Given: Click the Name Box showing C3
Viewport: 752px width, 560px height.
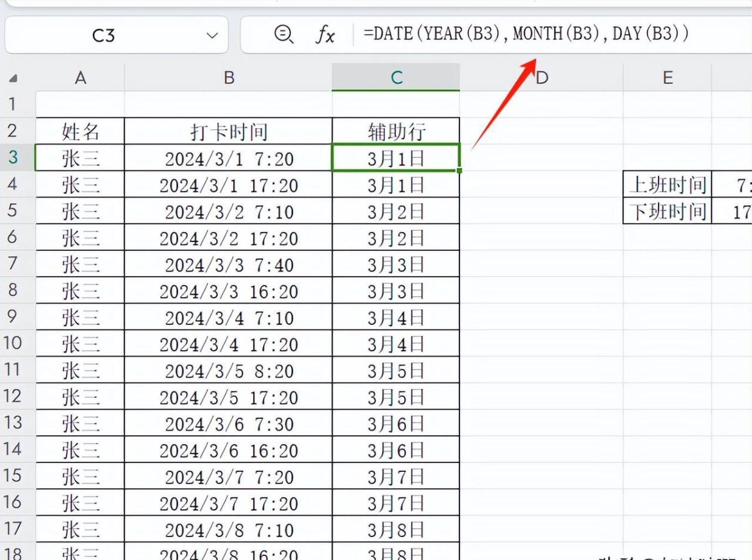Looking at the screenshot, I should point(116,35).
